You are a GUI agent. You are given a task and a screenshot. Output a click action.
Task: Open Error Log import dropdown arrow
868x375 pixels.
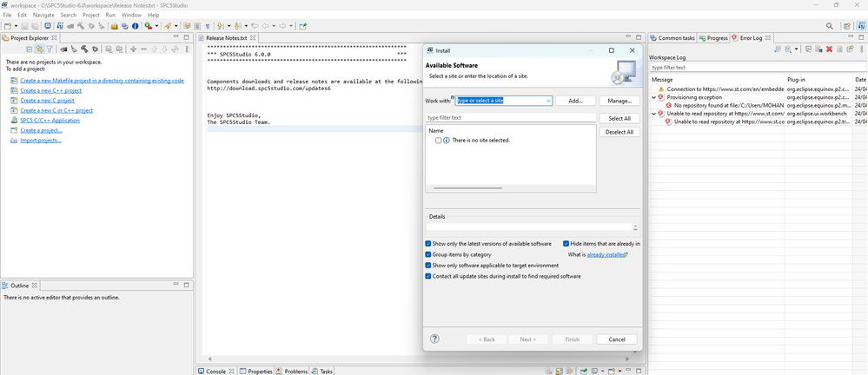pos(796,49)
